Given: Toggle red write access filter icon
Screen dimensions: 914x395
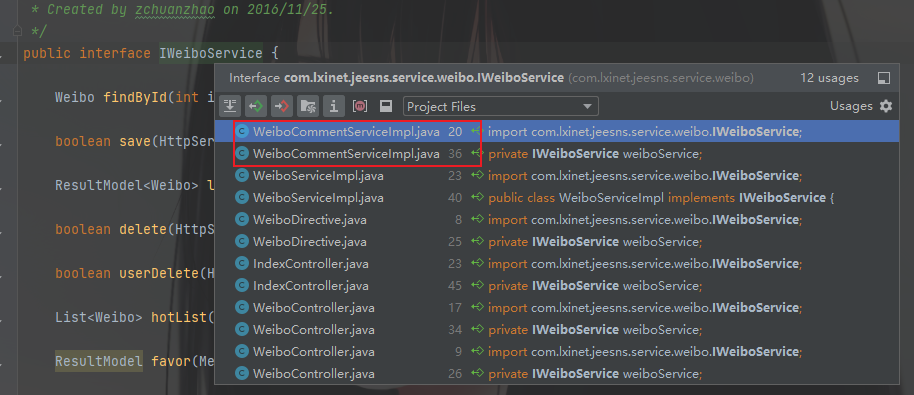Looking at the screenshot, I should (x=282, y=106).
